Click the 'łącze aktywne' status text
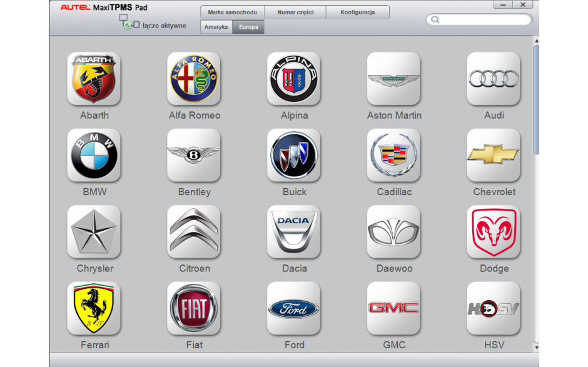This screenshot has width=588, height=367. (x=165, y=26)
